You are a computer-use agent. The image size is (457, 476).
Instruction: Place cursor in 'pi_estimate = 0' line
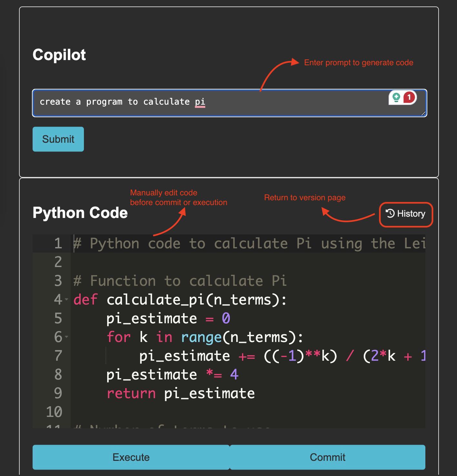pos(168,318)
